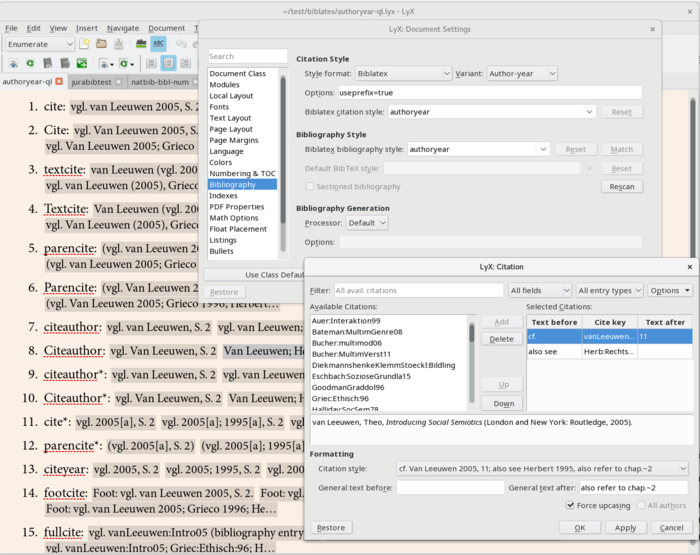Click the Undo arrow icon
This screenshot has width=700, height=555.
pos(181,44)
